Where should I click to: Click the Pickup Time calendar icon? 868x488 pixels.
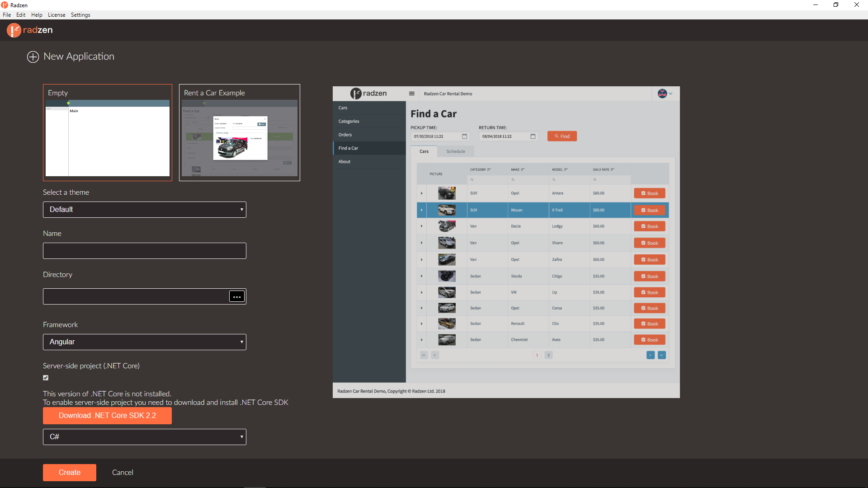[464, 136]
